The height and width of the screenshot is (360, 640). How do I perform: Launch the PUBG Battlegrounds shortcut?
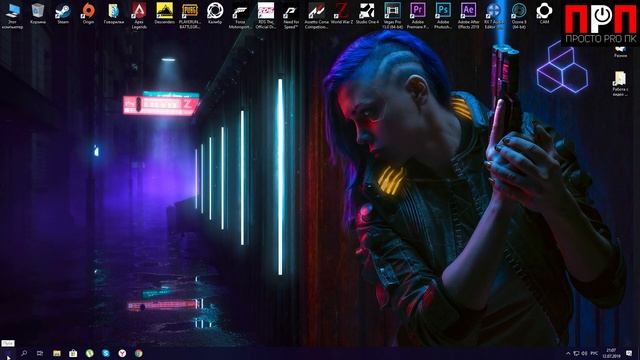190,16
